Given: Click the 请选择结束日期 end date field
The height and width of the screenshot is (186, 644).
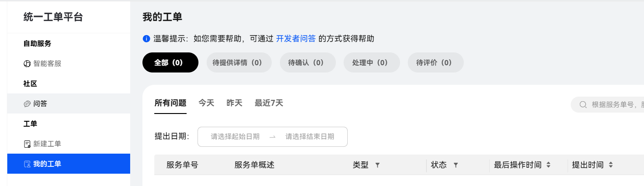Looking at the screenshot, I should point(310,137).
